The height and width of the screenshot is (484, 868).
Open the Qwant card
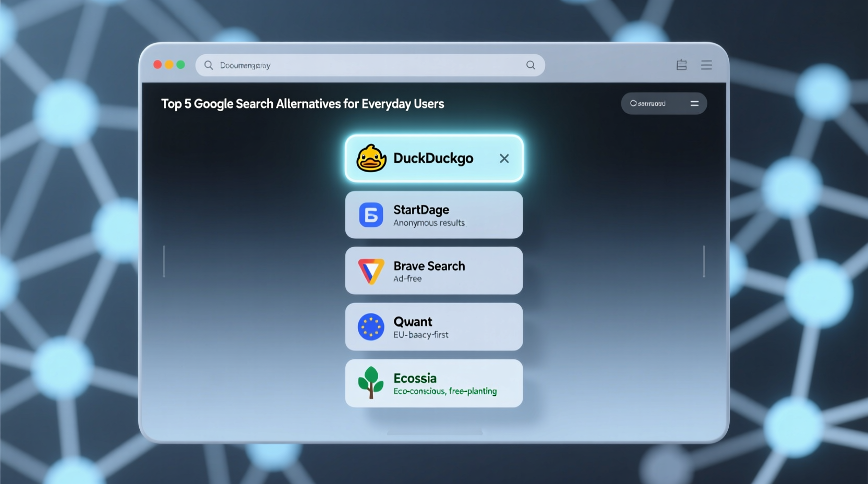(x=434, y=326)
